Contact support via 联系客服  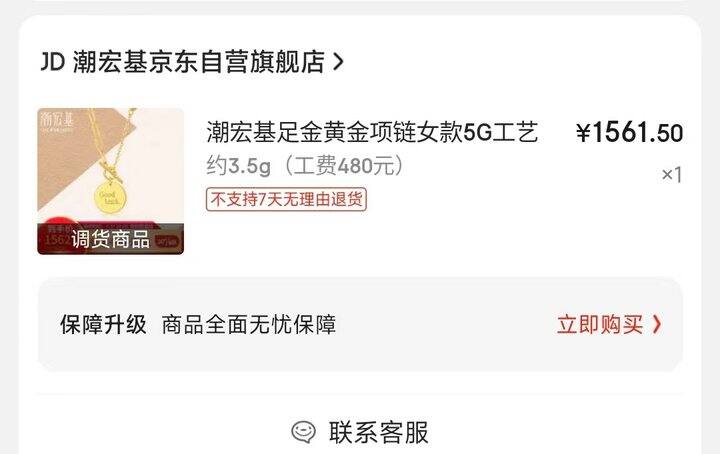(x=378, y=432)
